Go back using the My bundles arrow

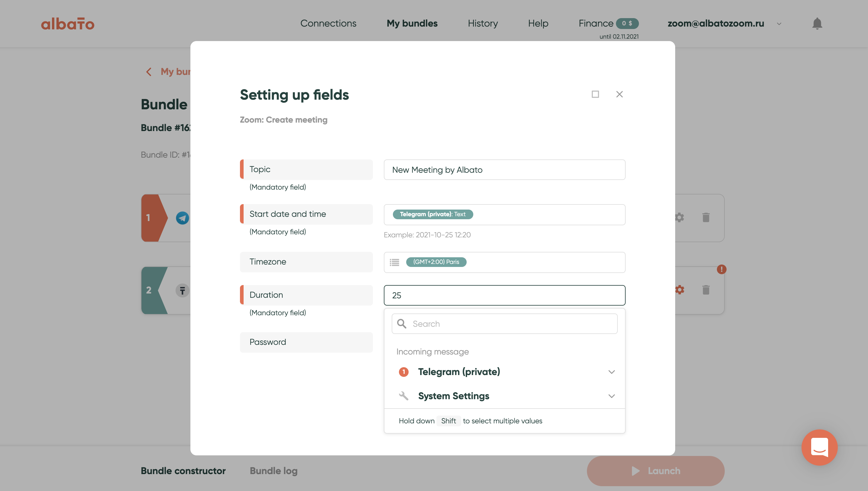pyautogui.click(x=148, y=72)
